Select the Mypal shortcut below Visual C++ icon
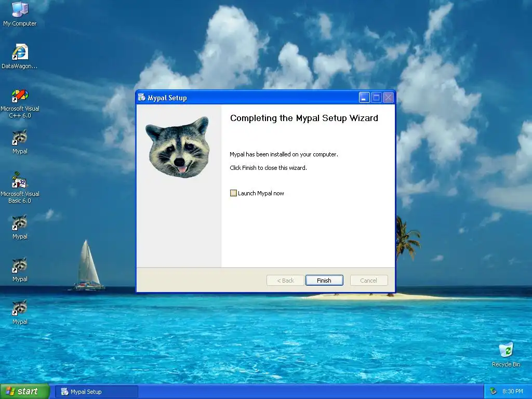This screenshot has height=399, width=532. (x=20, y=142)
